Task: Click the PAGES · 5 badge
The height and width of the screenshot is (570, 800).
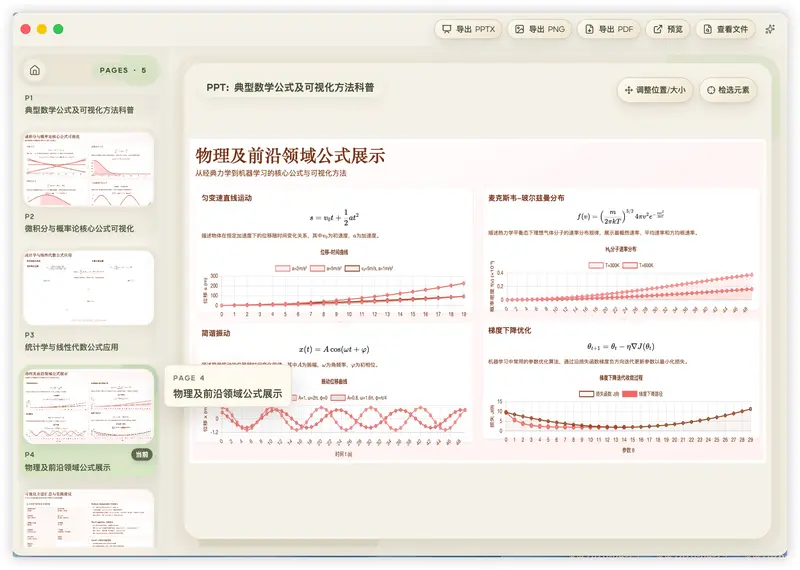Action: point(122,70)
